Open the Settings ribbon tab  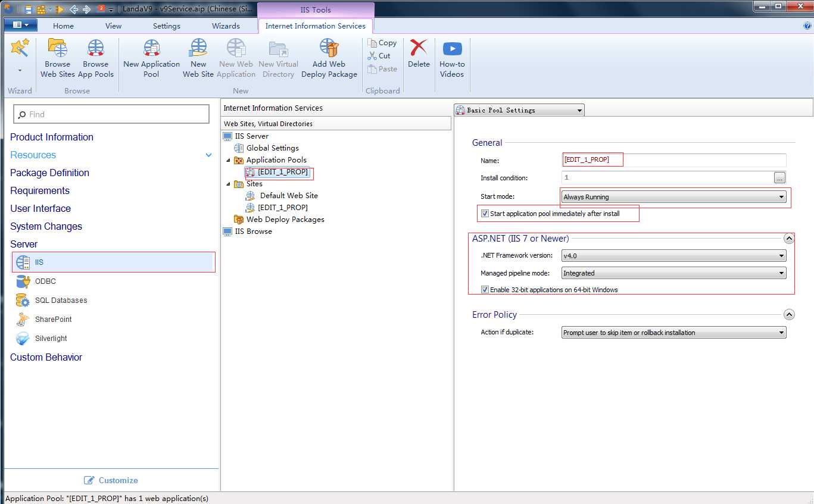167,26
